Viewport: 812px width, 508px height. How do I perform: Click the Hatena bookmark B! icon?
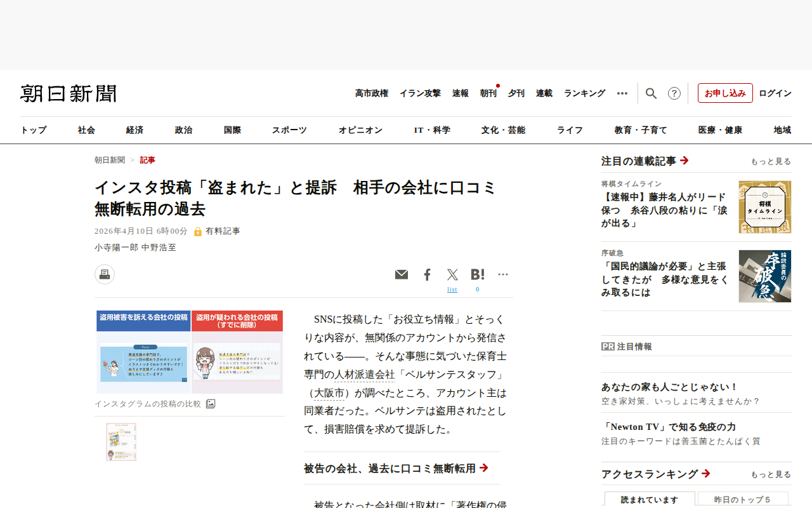(478, 274)
